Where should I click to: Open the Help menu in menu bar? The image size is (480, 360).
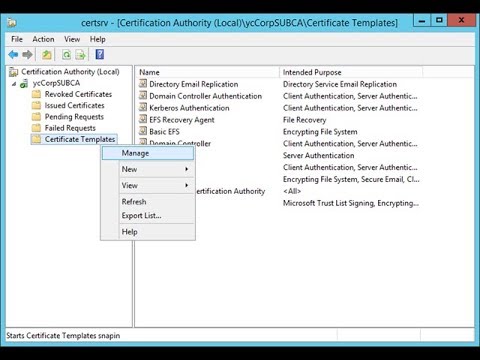click(x=98, y=39)
